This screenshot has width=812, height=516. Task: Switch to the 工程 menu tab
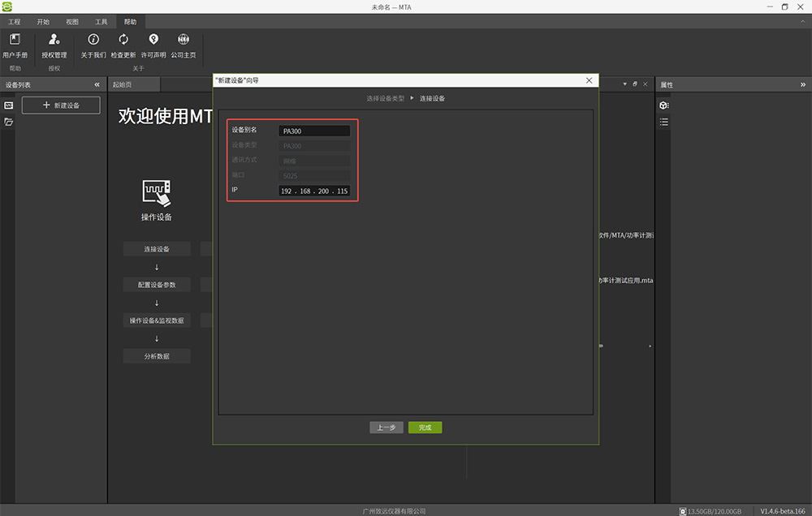(15, 22)
